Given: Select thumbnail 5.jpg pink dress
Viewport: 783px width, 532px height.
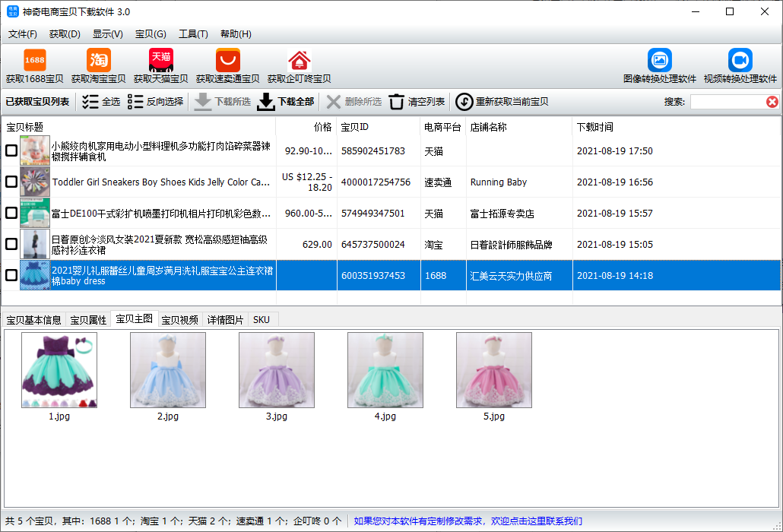Looking at the screenshot, I should (x=494, y=370).
